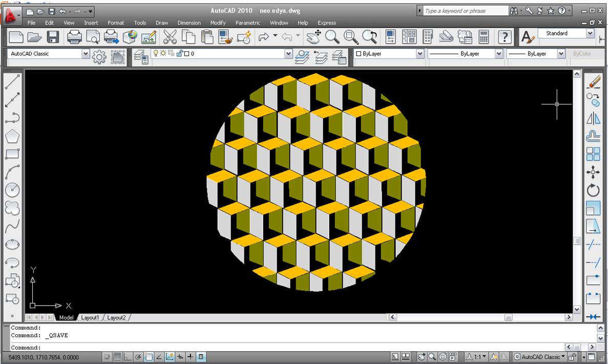
Task: Toggle Object Snap Tracking
Action: pos(159,357)
